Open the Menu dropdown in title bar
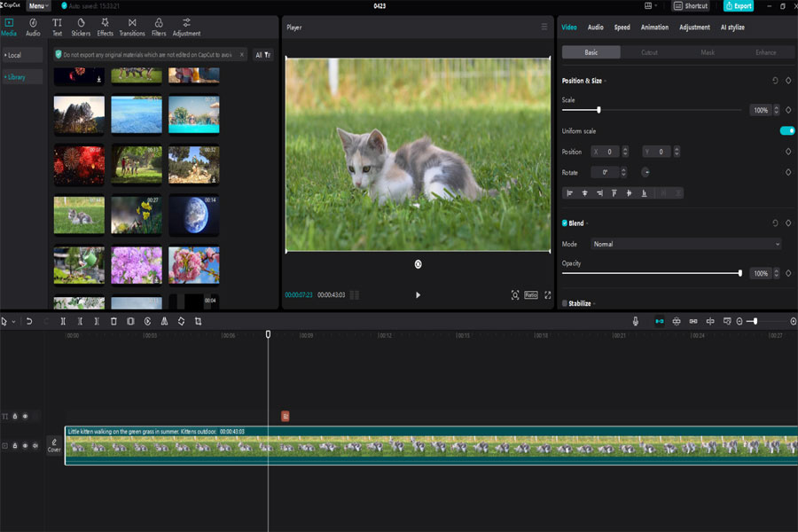 38,5
